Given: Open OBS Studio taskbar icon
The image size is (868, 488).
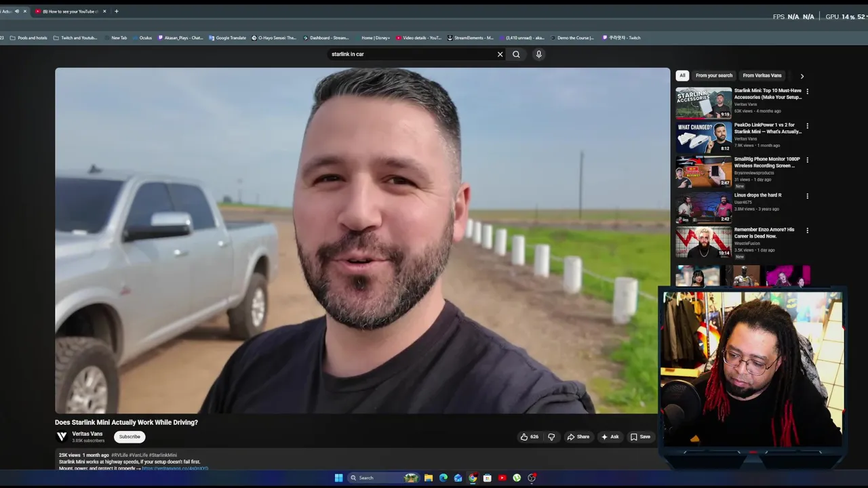Looking at the screenshot, I should (532, 478).
